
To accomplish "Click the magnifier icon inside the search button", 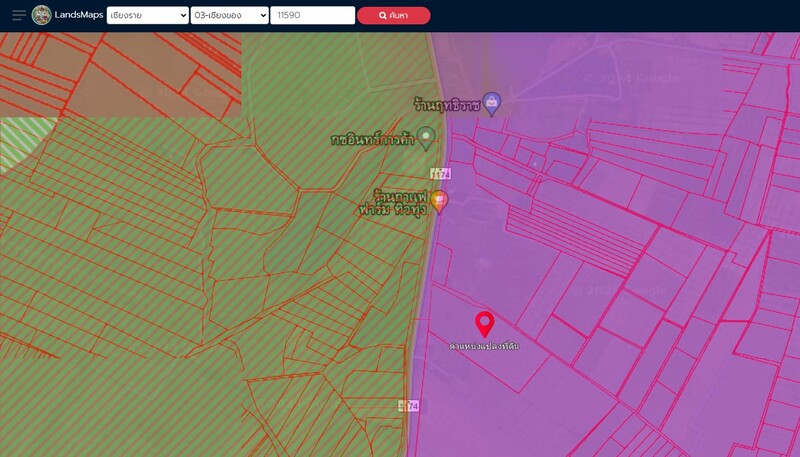I will click(383, 16).
